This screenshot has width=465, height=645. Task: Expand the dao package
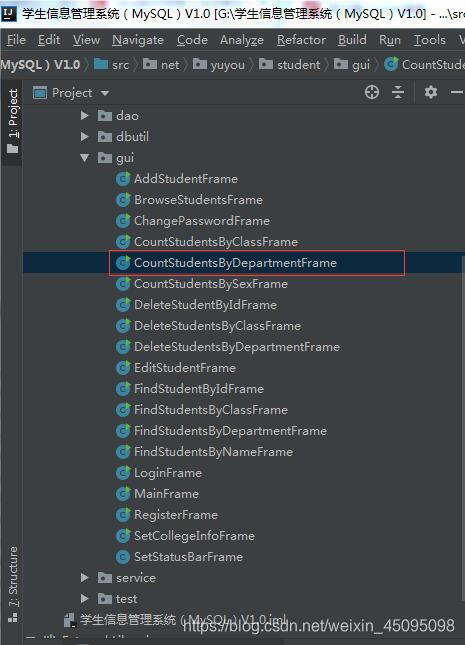(x=85, y=116)
